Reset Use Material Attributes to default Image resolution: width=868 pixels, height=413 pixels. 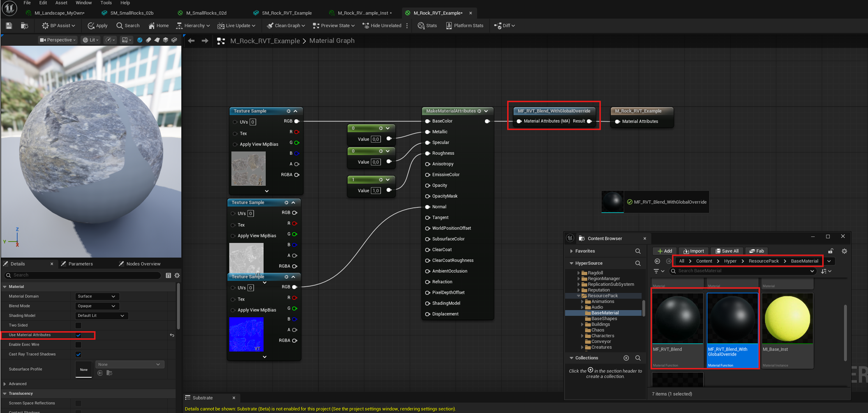pos(172,335)
